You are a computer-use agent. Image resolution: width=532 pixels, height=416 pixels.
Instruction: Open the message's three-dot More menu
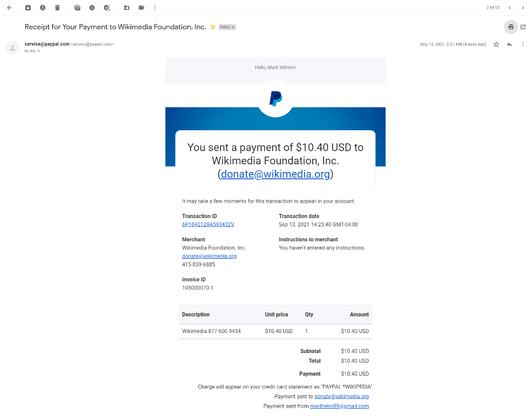click(x=523, y=45)
